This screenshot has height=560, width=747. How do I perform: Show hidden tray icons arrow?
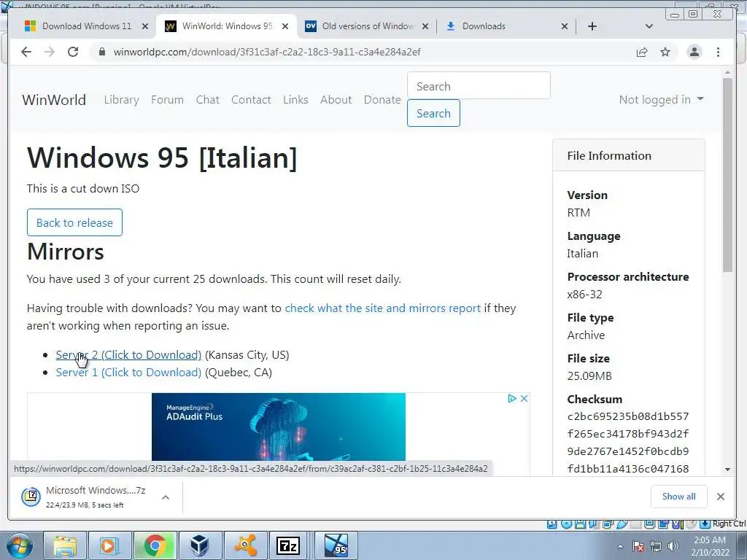[620, 546]
